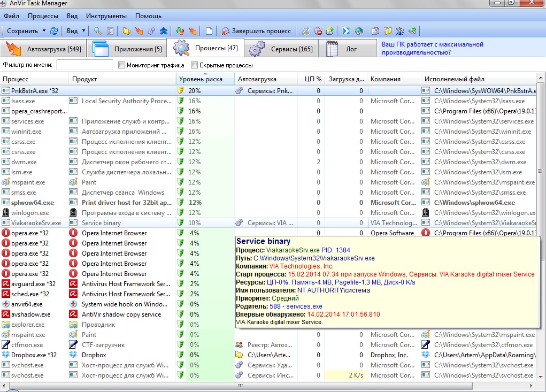Screen dimensions: 546x392
Task: Sort by the ЦП % column header
Action: pyautogui.click(x=311, y=79)
